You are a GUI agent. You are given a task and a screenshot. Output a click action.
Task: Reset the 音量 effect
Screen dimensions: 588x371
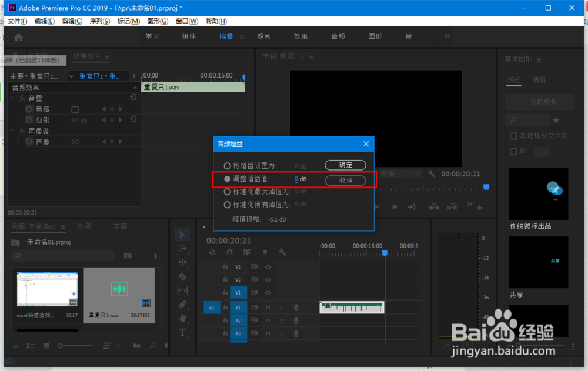point(133,97)
